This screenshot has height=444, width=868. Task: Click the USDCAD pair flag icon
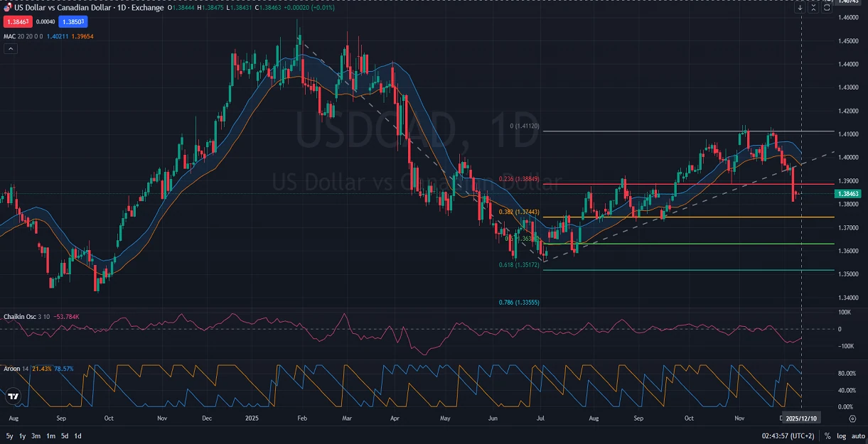7,7
